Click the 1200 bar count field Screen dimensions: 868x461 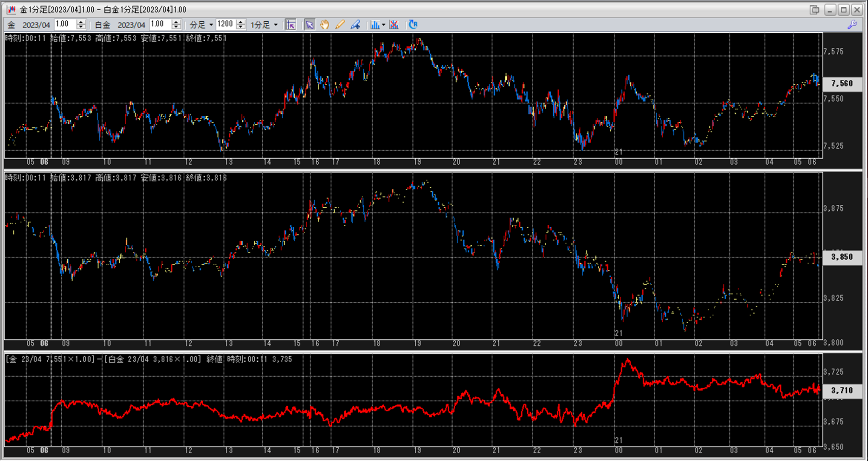(225, 24)
